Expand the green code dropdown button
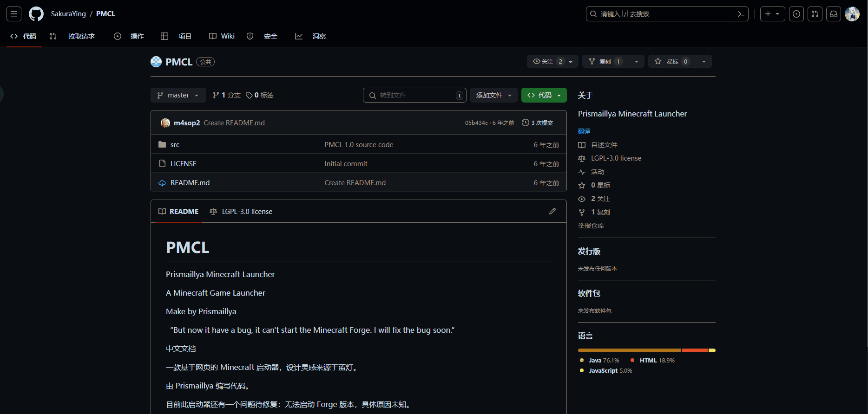 pos(544,95)
